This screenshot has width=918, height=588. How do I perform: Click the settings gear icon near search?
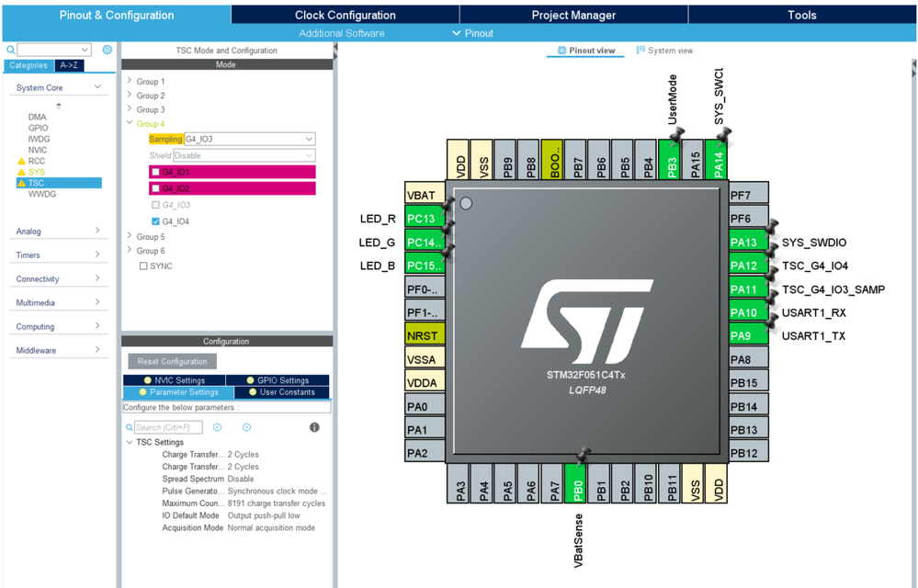click(x=108, y=50)
